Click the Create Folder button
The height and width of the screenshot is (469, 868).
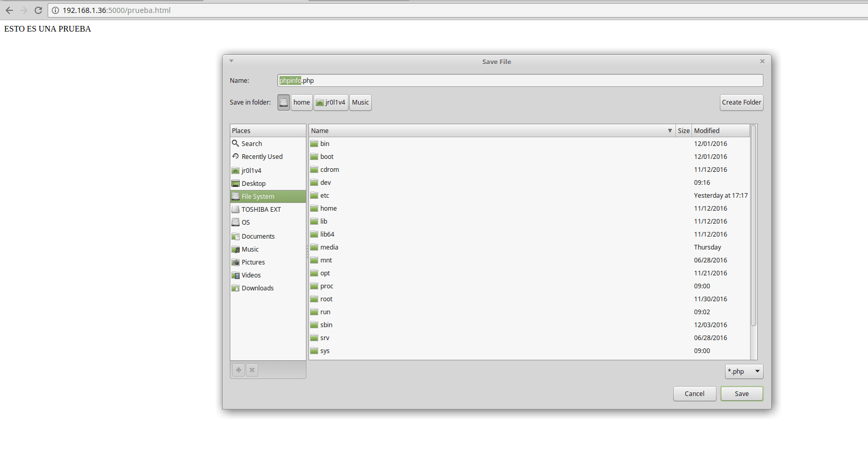click(741, 102)
